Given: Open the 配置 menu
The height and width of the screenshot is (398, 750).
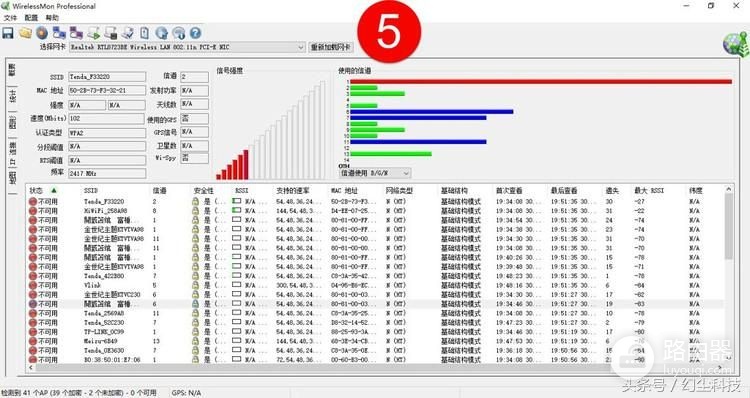Looking at the screenshot, I should [x=31, y=18].
